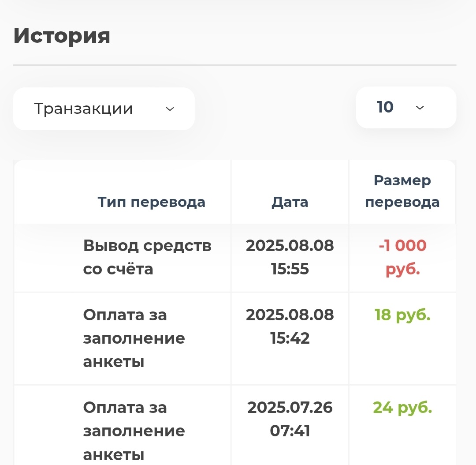Click the date 2025.07.26 07:41
The image size is (476, 465).
pyautogui.click(x=290, y=419)
